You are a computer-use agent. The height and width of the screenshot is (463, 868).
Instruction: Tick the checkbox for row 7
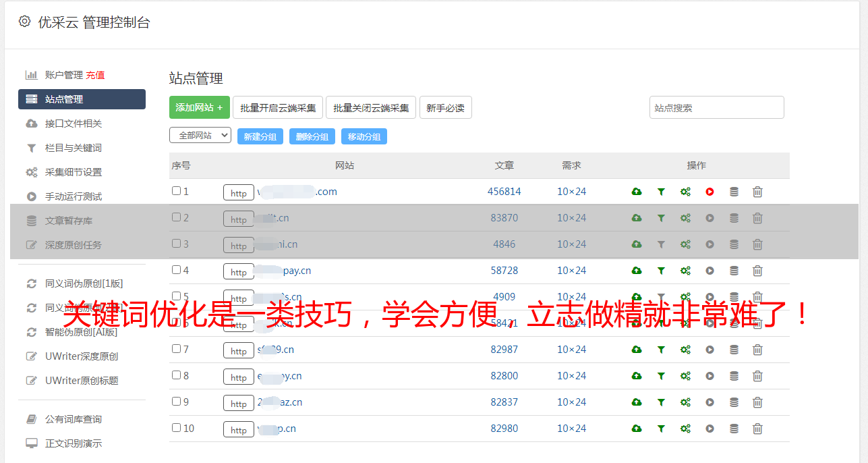176,349
